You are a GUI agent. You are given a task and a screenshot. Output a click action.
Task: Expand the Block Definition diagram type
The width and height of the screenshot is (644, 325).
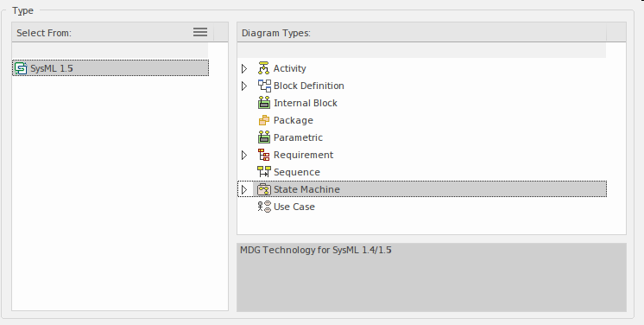point(244,86)
